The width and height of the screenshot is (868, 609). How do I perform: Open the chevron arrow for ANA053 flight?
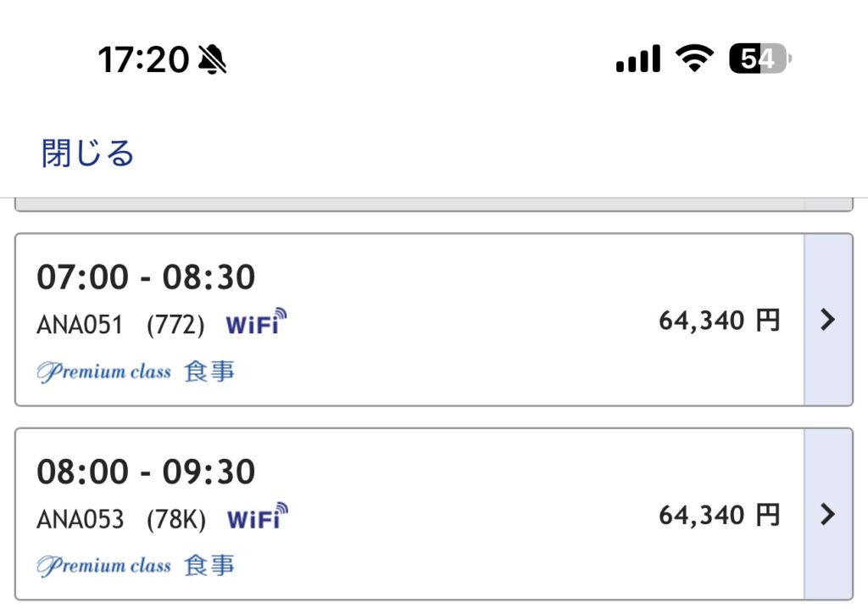click(827, 514)
